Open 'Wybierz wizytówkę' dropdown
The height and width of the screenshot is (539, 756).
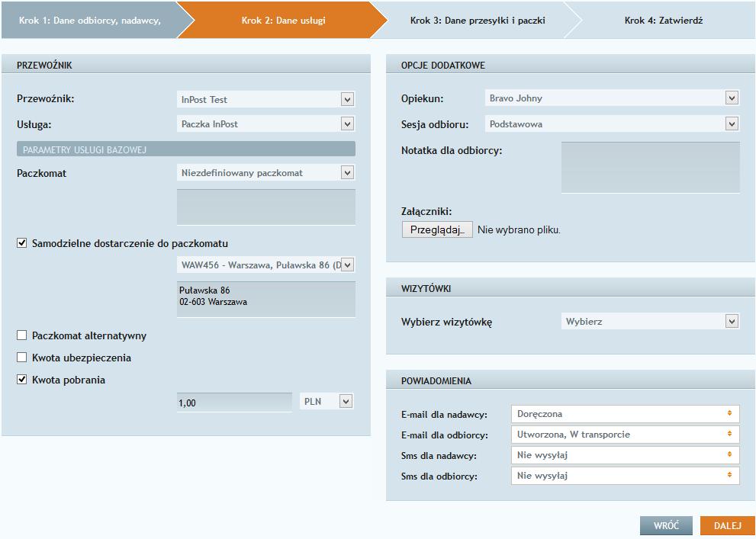pyautogui.click(x=650, y=321)
